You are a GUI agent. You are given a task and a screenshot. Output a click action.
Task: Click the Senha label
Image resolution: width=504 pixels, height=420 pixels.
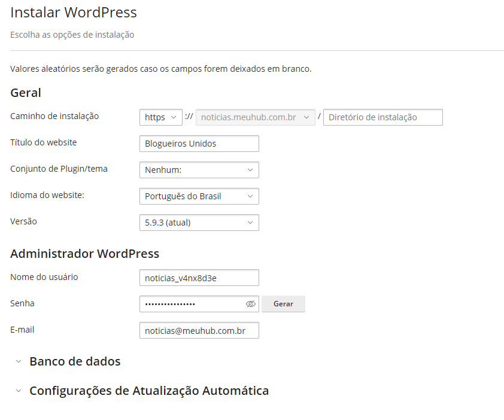(22, 304)
